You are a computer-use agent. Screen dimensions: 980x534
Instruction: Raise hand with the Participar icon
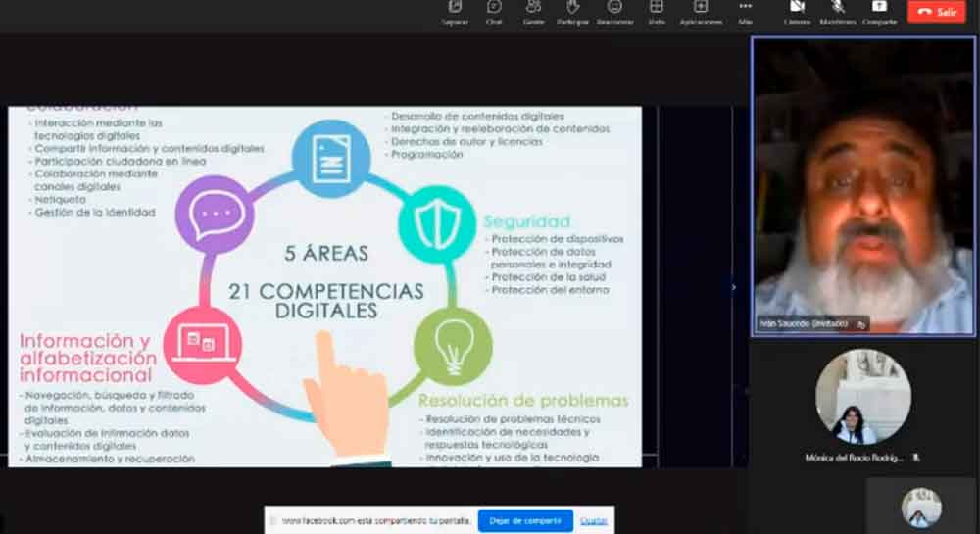coord(573,11)
